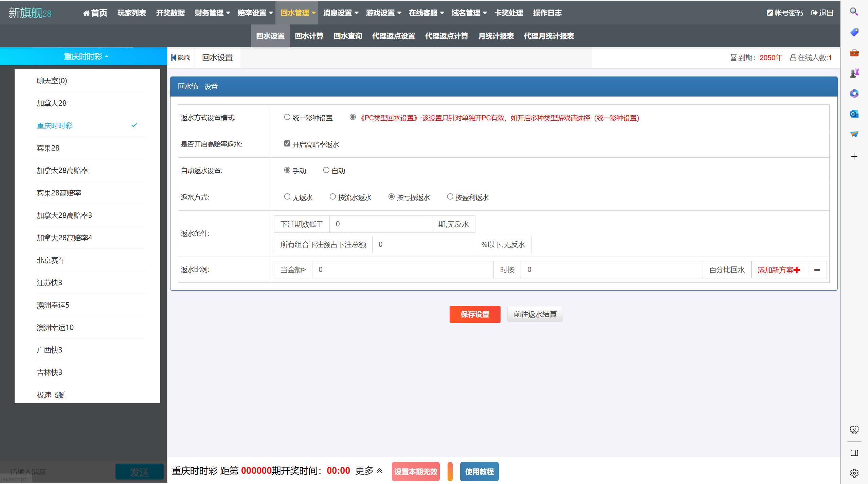Viewport: 868px width, 484px height.
Task: Click the 更多 double-chevron icon
Action: pyautogui.click(x=380, y=471)
